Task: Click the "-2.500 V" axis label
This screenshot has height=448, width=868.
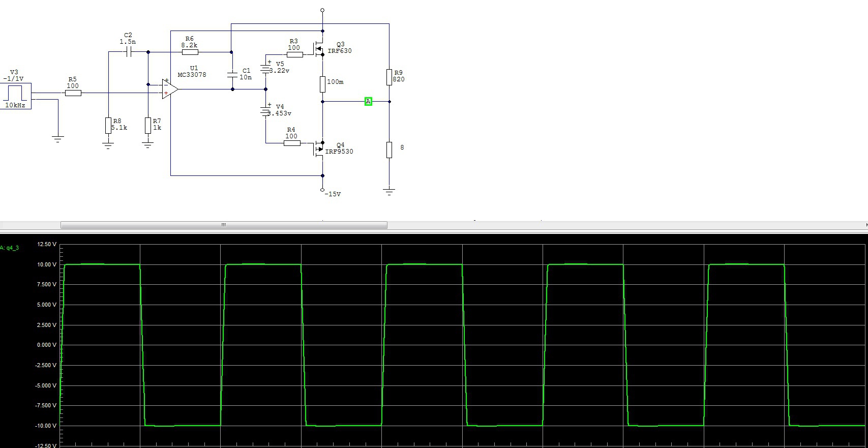Action: pos(46,365)
